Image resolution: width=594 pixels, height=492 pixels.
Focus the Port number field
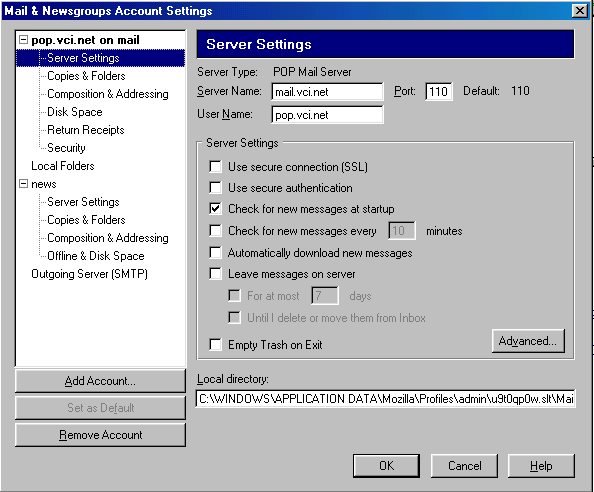coord(439,92)
